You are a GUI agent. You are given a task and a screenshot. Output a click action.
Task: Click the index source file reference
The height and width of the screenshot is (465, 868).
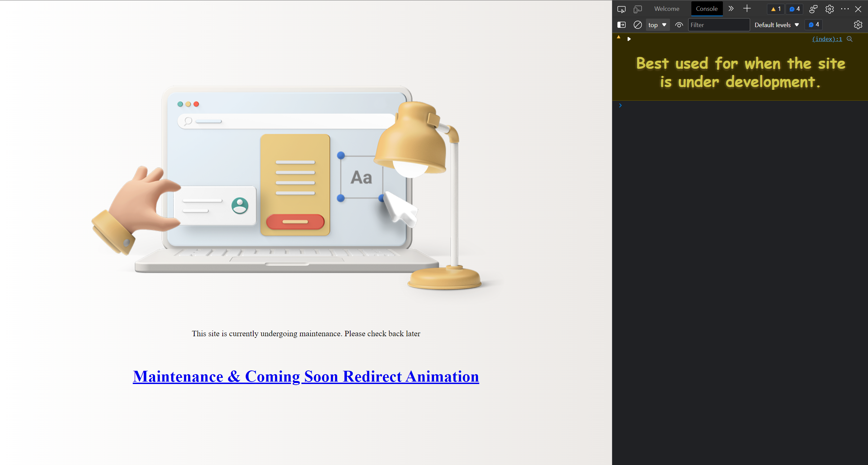[x=827, y=39]
